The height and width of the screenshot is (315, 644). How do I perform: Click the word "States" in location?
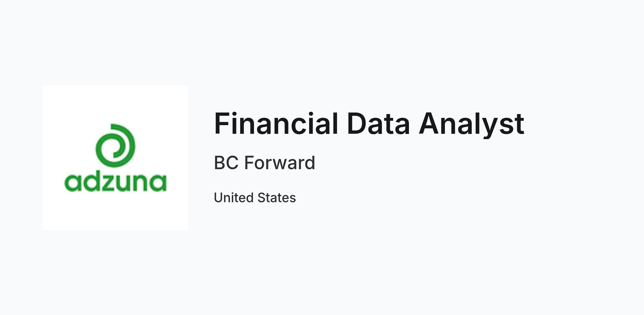click(x=277, y=198)
